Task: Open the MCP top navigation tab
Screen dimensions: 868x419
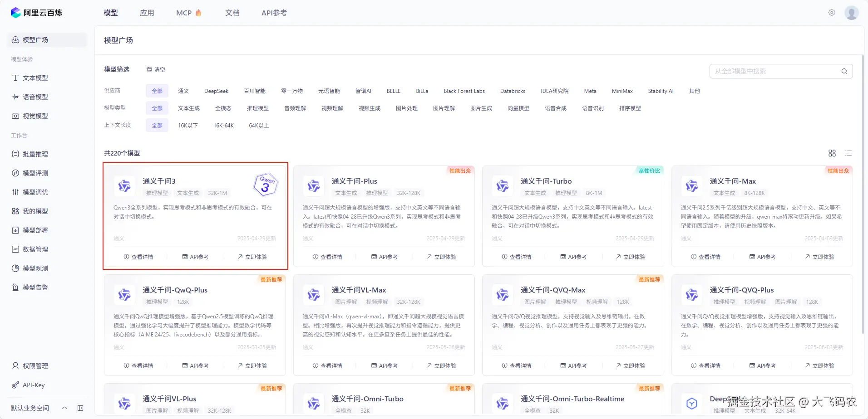Action: 189,13
